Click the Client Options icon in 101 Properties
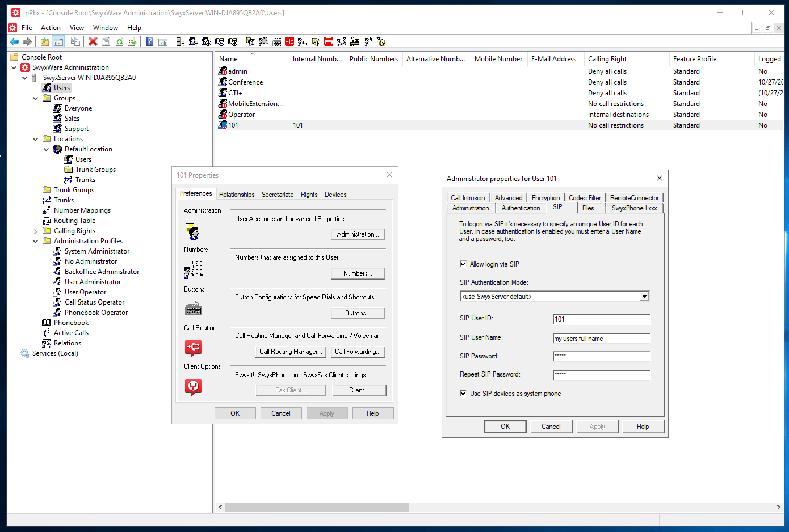This screenshot has height=532, width=789. 193,387
